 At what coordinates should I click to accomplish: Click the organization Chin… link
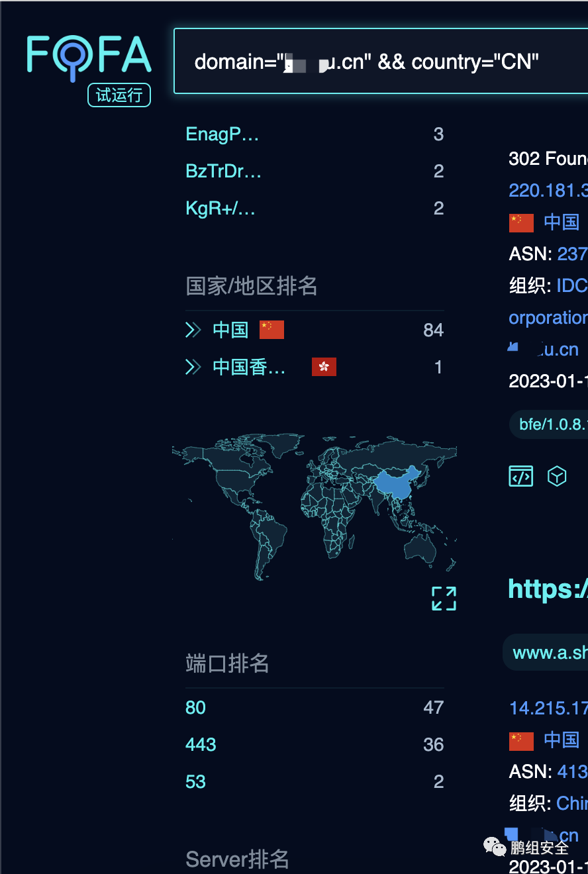[x=572, y=803]
